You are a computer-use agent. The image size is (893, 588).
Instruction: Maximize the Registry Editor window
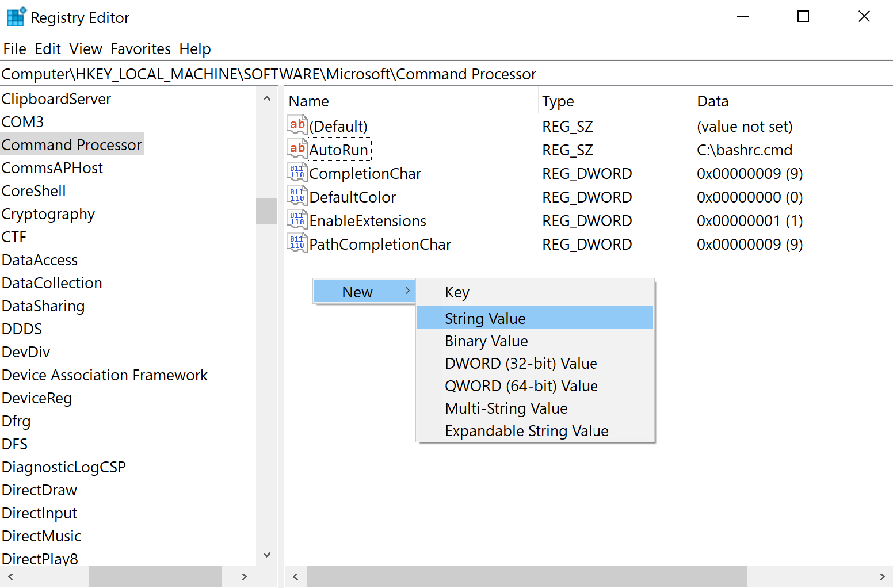(803, 17)
